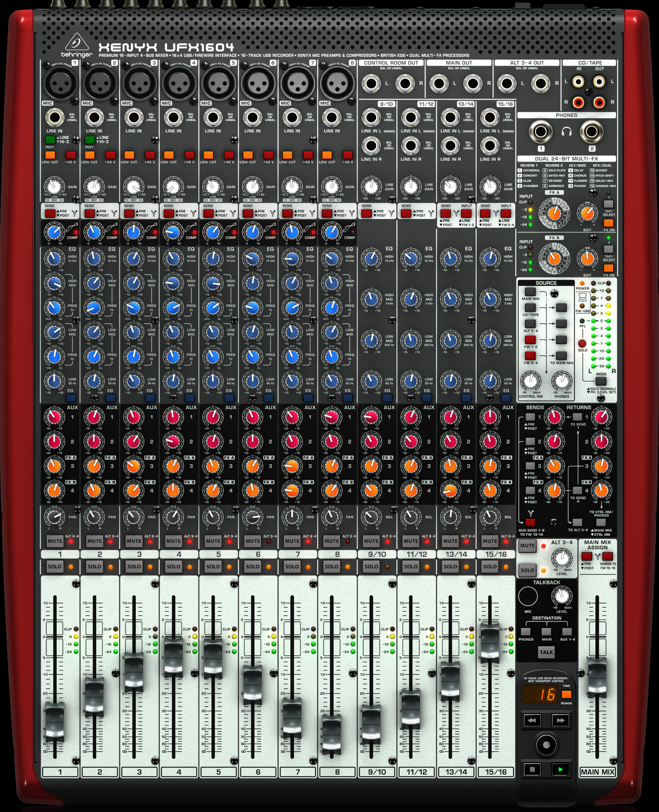Solo stereo channel 13/14

(450, 567)
